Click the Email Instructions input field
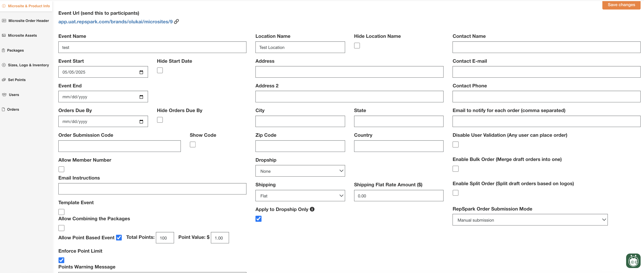 click(152, 189)
